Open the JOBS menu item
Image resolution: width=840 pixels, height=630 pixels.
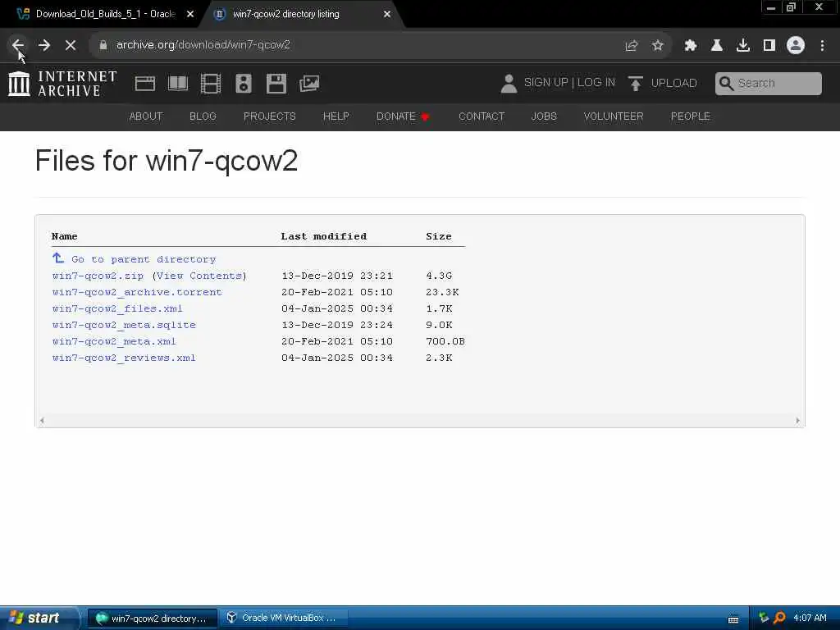(x=544, y=116)
